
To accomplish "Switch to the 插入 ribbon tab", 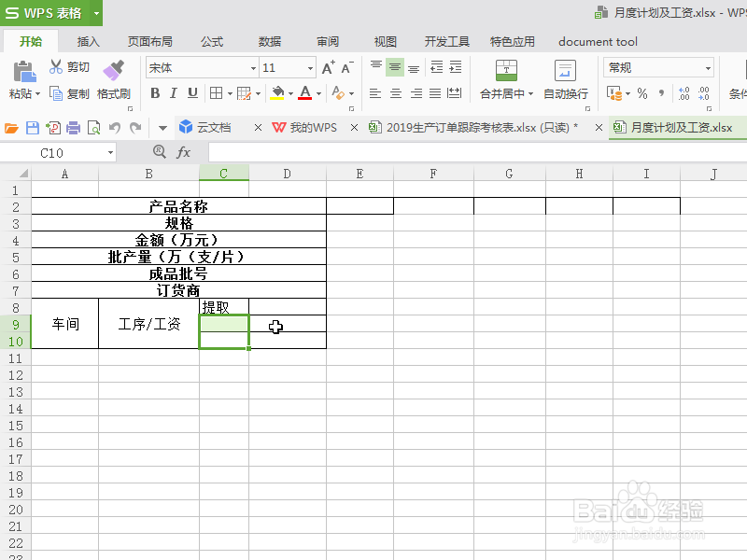I will point(88,41).
